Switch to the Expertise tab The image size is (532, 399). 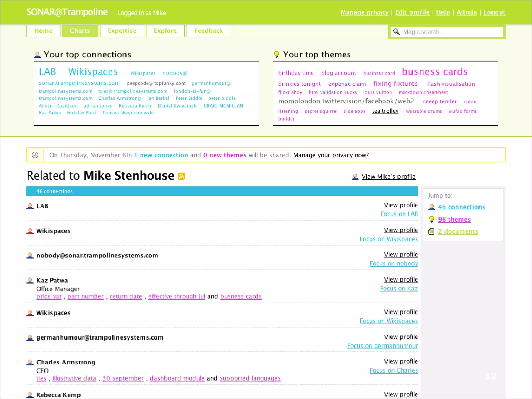[x=122, y=31]
